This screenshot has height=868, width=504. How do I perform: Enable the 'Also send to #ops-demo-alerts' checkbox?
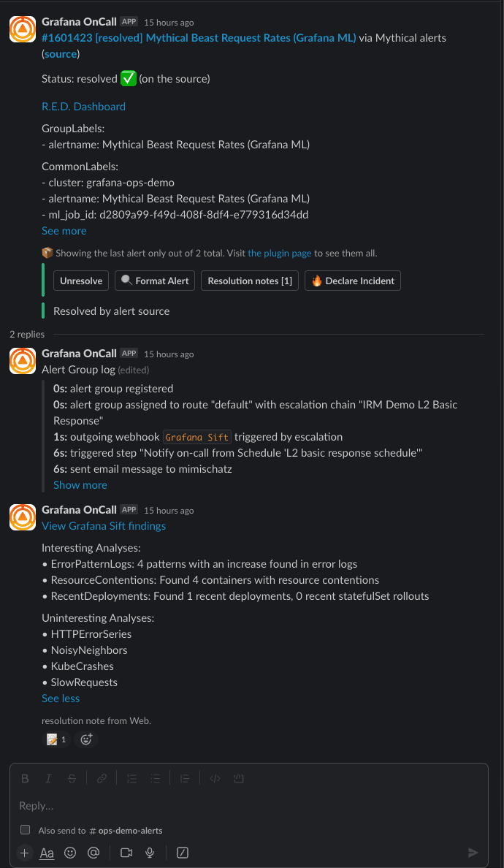point(25,830)
